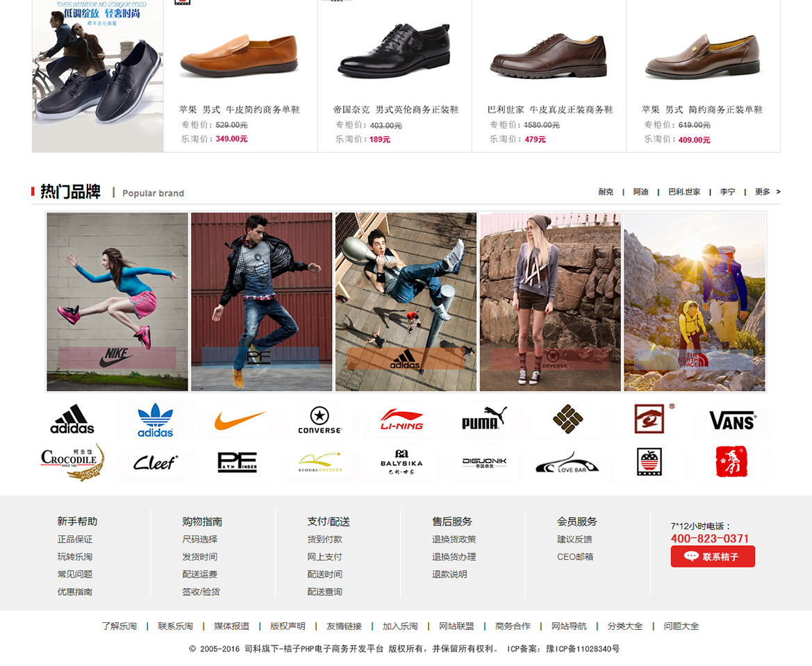Image resolution: width=812 pixels, height=666 pixels.
Task: Open the Puma brand logo
Action: [484, 419]
